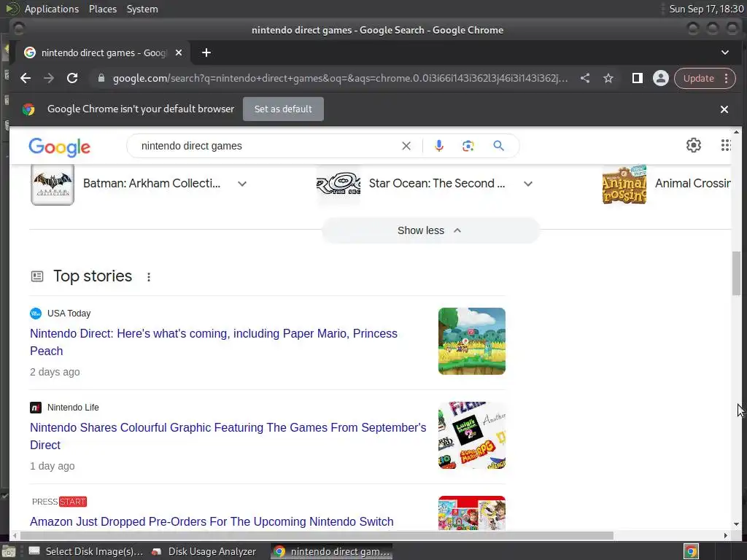Click Nintendo Life games graphic thumbnail
The image size is (747, 560).
[x=472, y=435]
